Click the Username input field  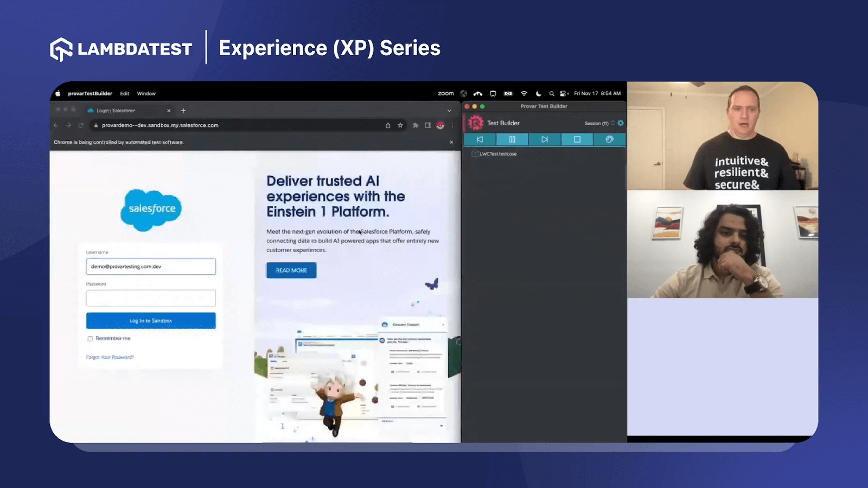(x=151, y=266)
